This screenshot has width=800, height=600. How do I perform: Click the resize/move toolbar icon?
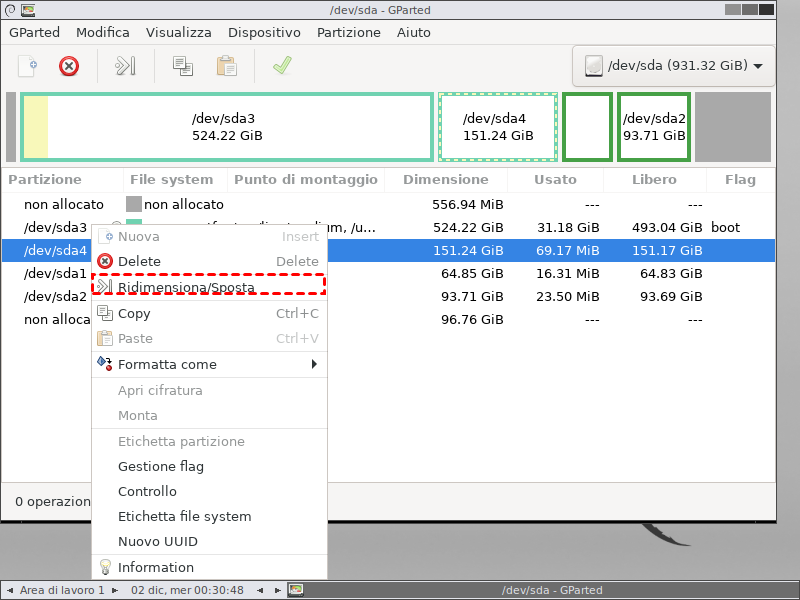(125, 66)
